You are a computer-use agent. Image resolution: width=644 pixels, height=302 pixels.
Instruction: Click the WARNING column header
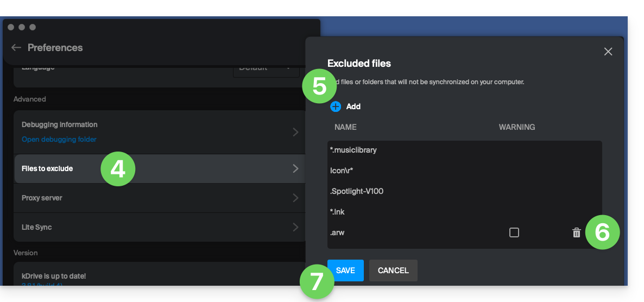pyautogui.click(x=516, y=127)
